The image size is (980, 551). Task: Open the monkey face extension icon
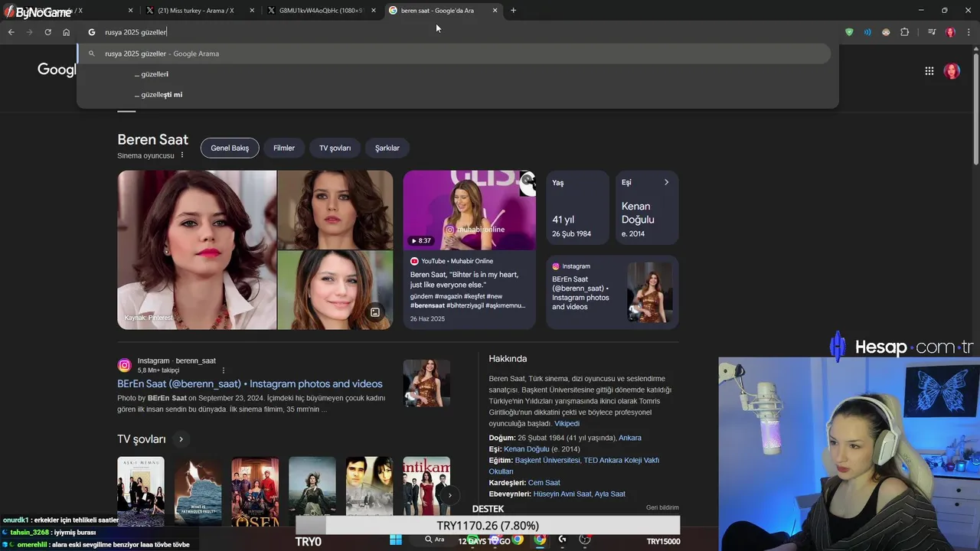[x=886, y=32]
